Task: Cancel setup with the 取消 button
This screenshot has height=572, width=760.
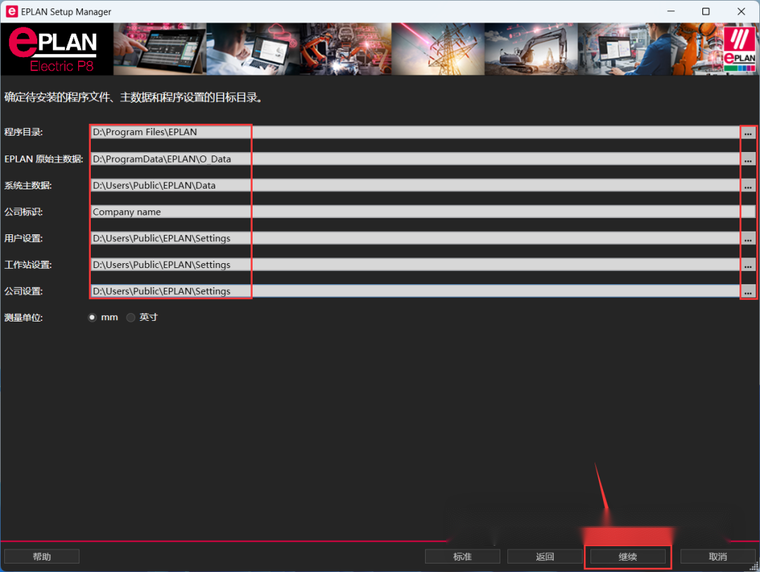Action: click(x=717, y=556)
